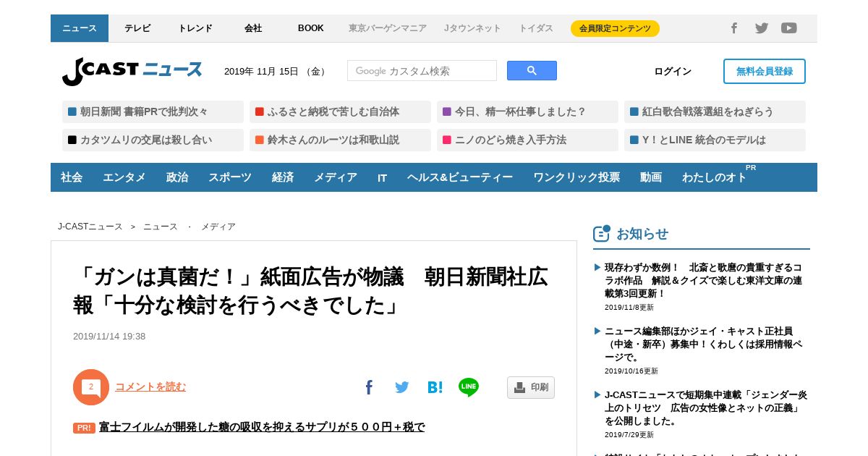Click the 無料会員登録 button
Image resolution: width=868 pixels, height=456 pixels.
point(765,71)
